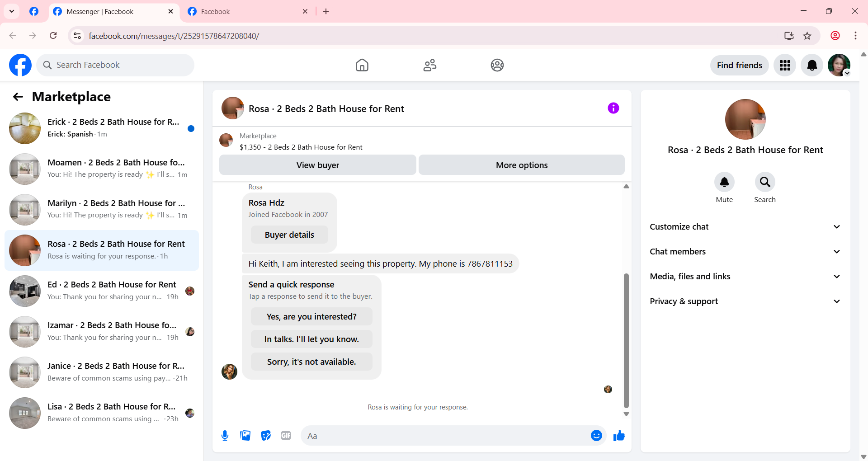
Task: Click the browser address bar URL
Action: tap(174, 36)
